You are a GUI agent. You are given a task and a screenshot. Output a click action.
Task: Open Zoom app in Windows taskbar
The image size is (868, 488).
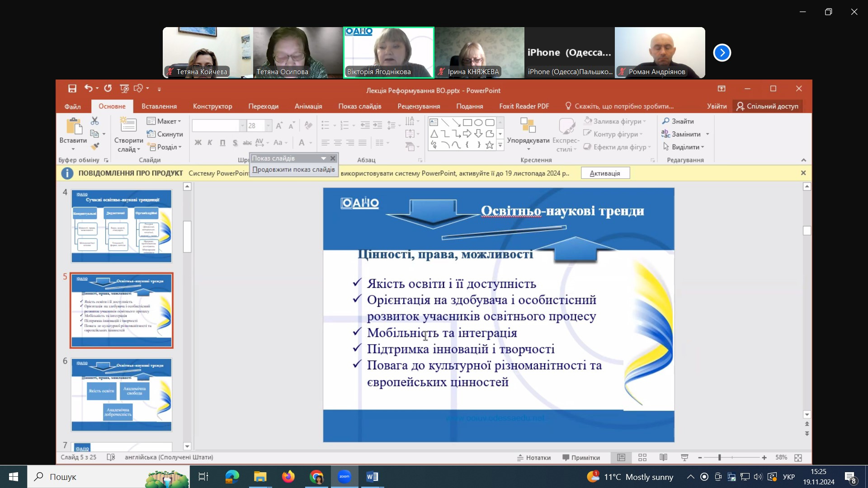344,477
